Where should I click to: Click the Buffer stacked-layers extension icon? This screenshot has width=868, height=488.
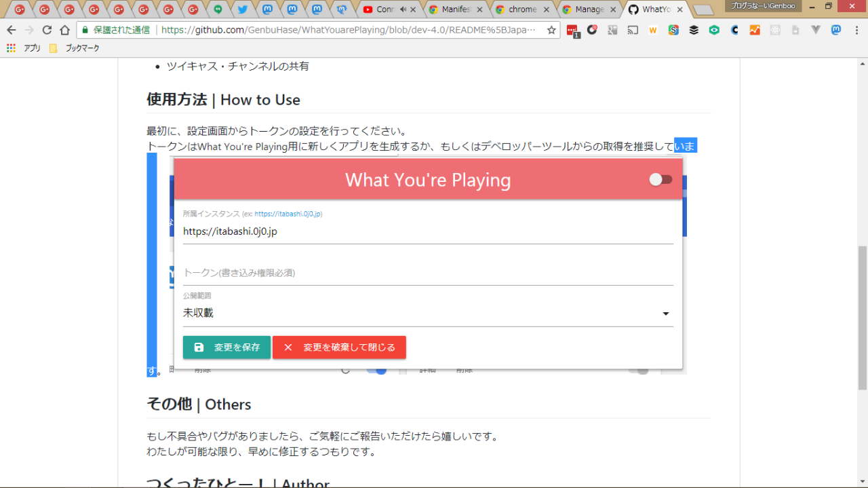(x=694, y=31)
